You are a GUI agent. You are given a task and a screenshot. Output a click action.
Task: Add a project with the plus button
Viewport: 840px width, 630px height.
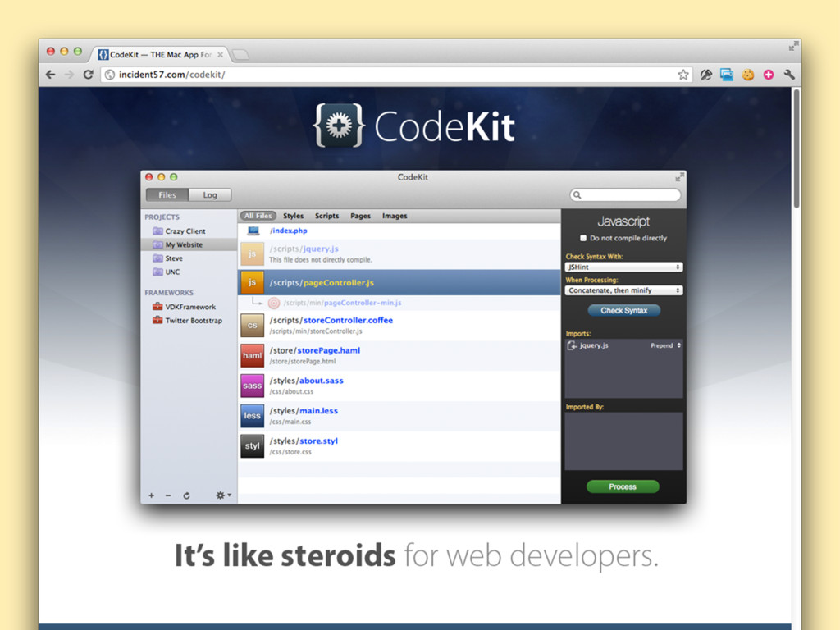pos(151,495)
